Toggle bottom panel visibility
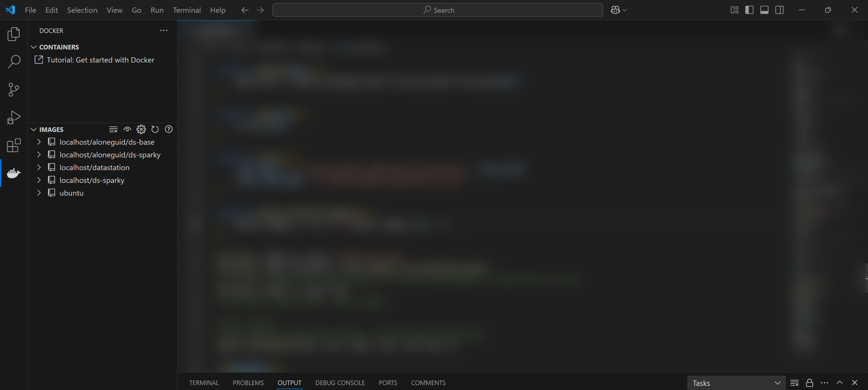 764,10
